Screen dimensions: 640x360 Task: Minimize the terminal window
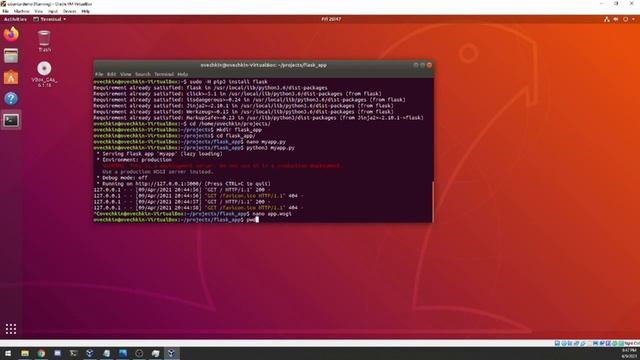416,65
